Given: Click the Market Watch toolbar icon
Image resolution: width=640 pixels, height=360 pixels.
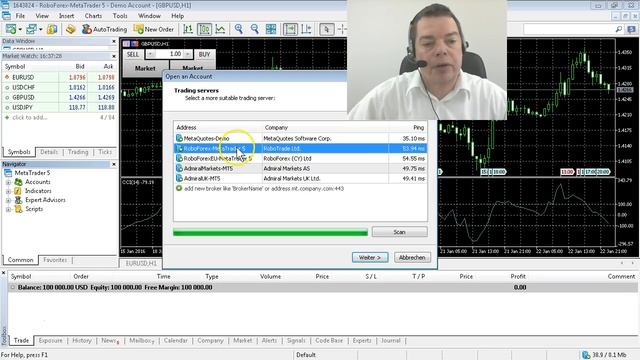Looking at the screenshot, I should [52, 29].
